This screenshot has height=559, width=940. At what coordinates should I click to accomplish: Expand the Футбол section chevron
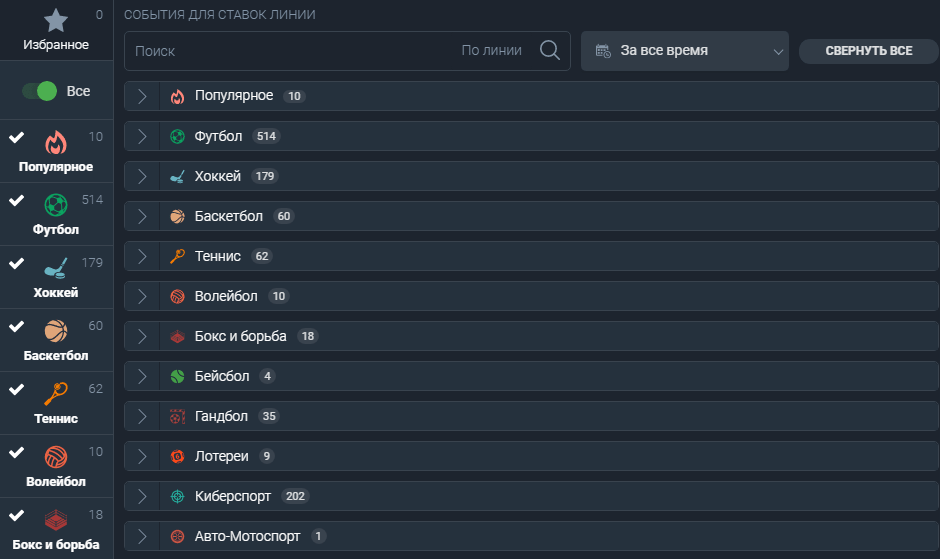tap(142, 136)
